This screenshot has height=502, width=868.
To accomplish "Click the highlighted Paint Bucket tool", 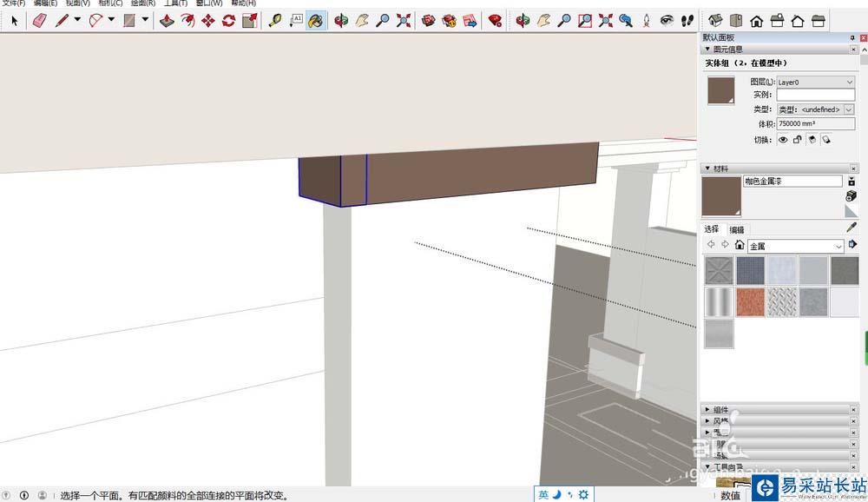I will (x=316, y=21).
